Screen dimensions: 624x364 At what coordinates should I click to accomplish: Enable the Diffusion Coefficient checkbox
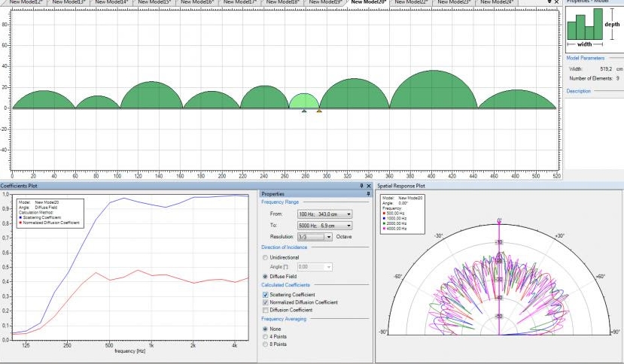pyautogui.click(x=264, y=310)
